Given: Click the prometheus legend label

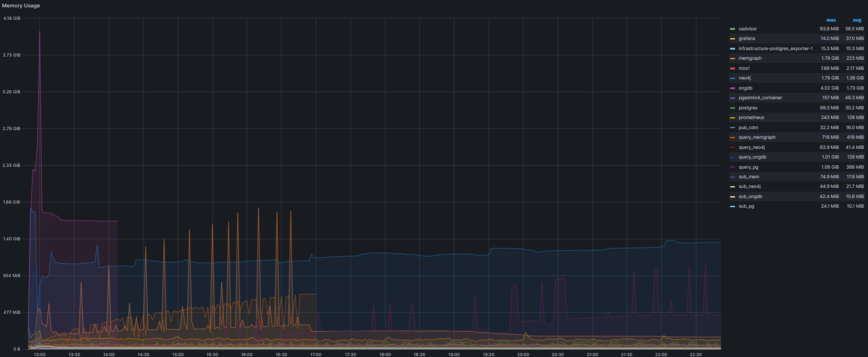Looking at the screenshot, I should (x=751, y=118).
